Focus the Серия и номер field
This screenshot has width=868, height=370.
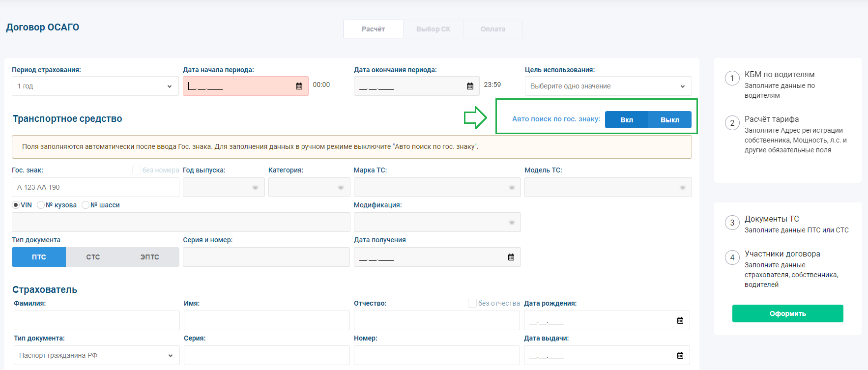(266, 257)
